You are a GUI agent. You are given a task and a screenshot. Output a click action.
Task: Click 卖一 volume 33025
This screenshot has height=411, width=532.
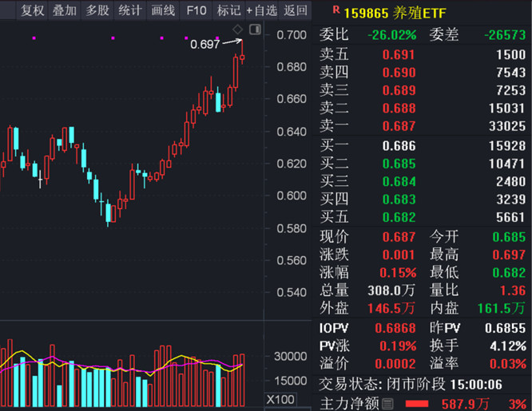tap(507, 126)
